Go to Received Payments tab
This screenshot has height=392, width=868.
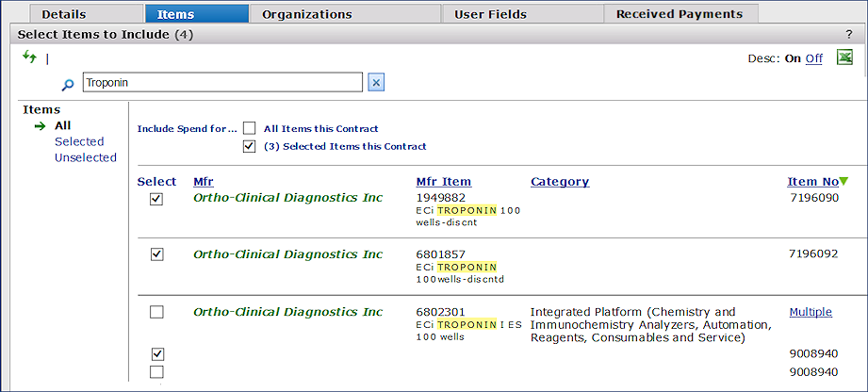(680, 14)
